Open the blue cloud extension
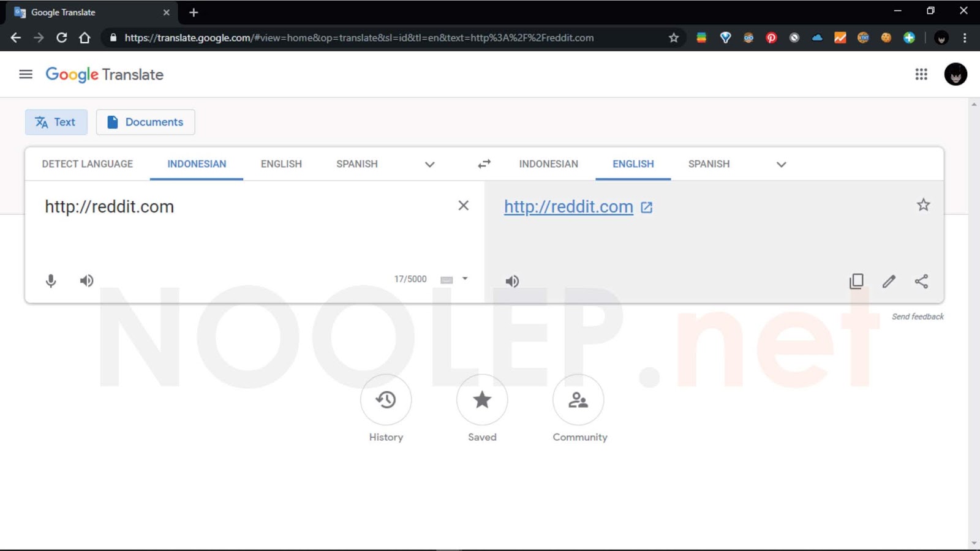This screenshot has height=551, width=980. pos(817,37)
